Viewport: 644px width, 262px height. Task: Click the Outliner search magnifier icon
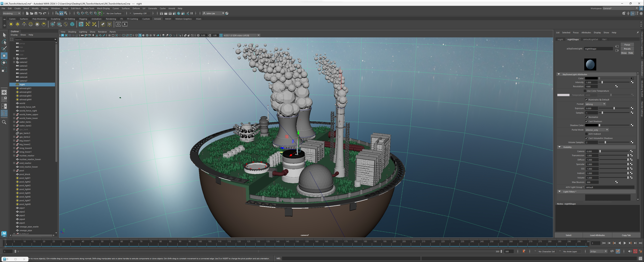pyautogui.click(x=4, y=122)
